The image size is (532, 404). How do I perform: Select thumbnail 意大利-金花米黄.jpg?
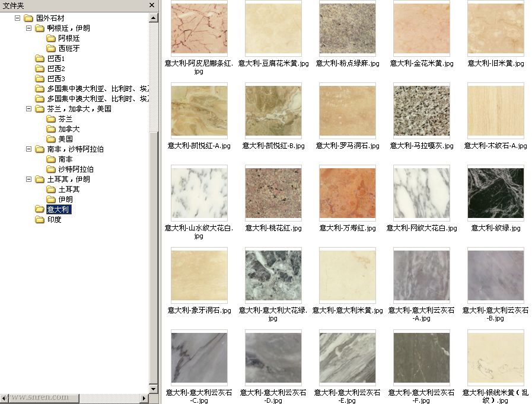click(x=422, y=28)
